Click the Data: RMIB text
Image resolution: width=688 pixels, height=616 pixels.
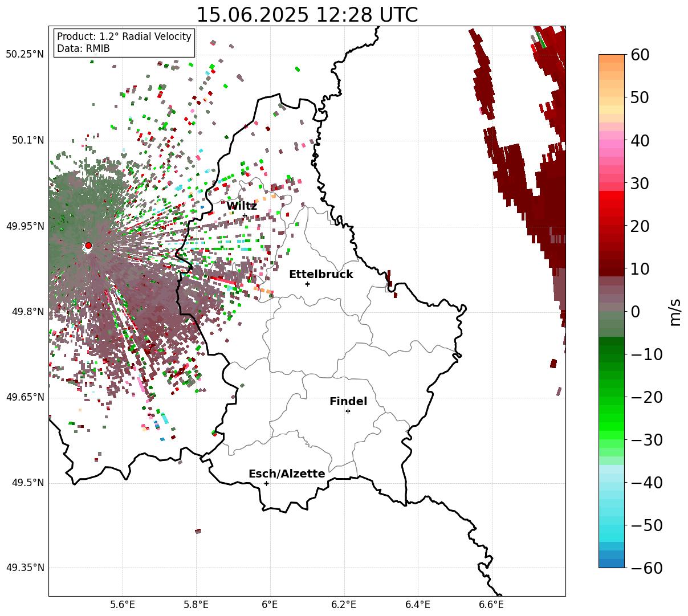tap(83, 49)
